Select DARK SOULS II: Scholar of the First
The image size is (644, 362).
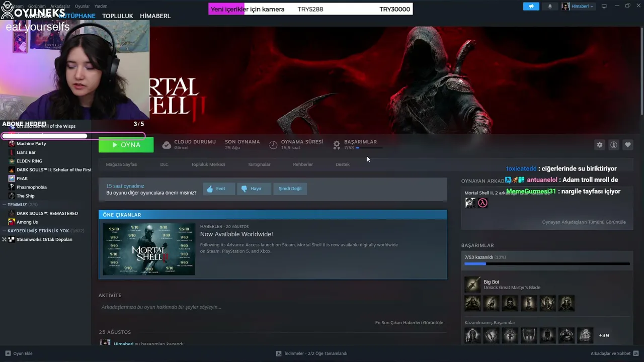coord(54,170)
